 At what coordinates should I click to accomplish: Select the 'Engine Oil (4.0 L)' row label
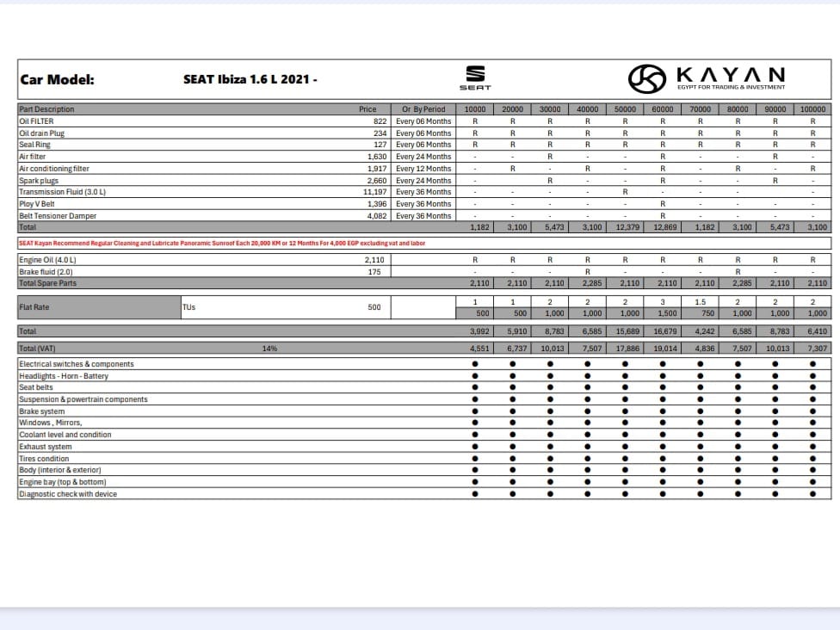[x=47, y=259]
